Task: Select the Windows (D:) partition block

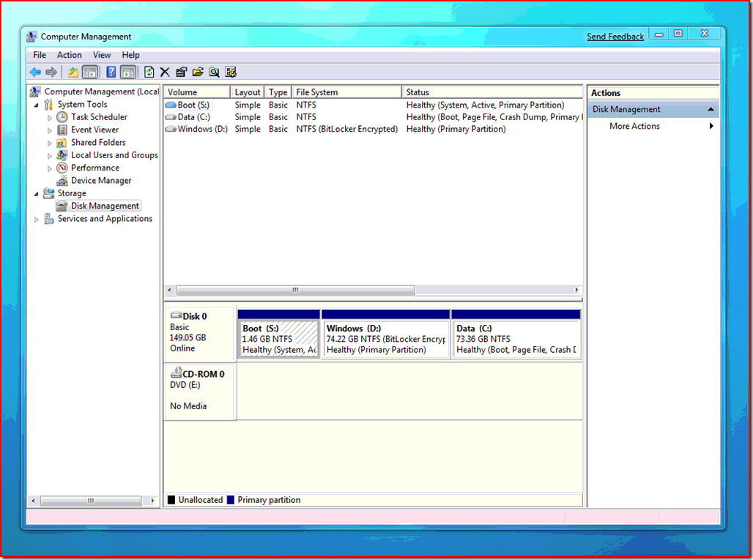Action: click(385, 335)
